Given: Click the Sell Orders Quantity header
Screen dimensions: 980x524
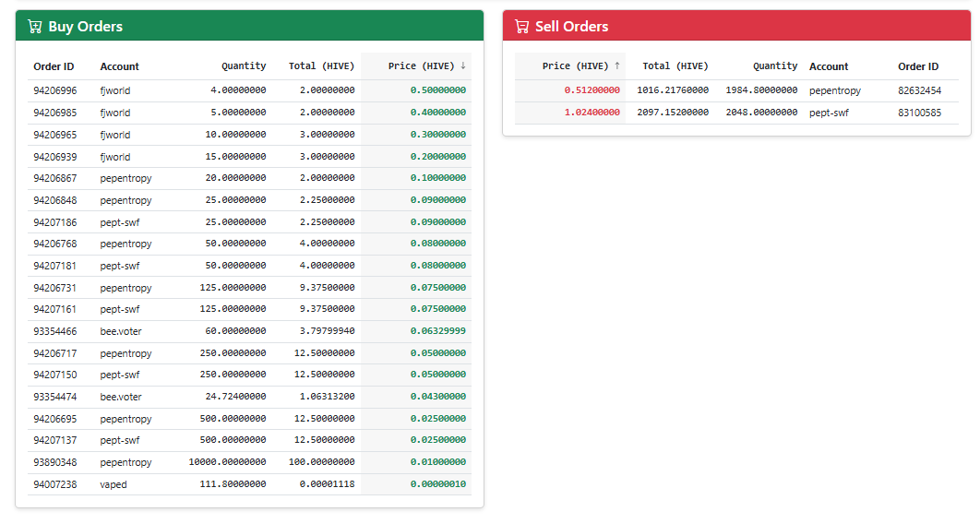Looking at the screenshot, I should click(x=775, y=66).
